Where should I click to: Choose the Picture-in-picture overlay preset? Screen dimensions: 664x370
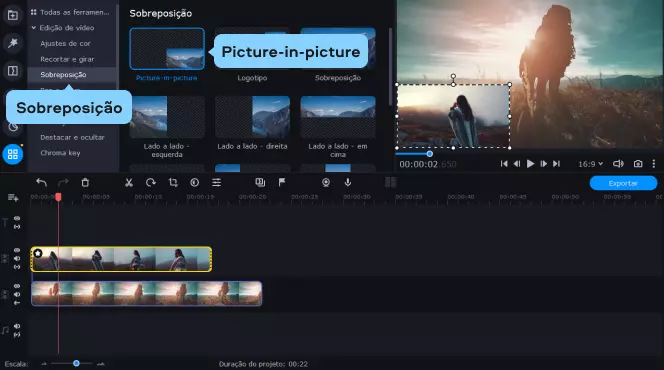click(167, 49)
